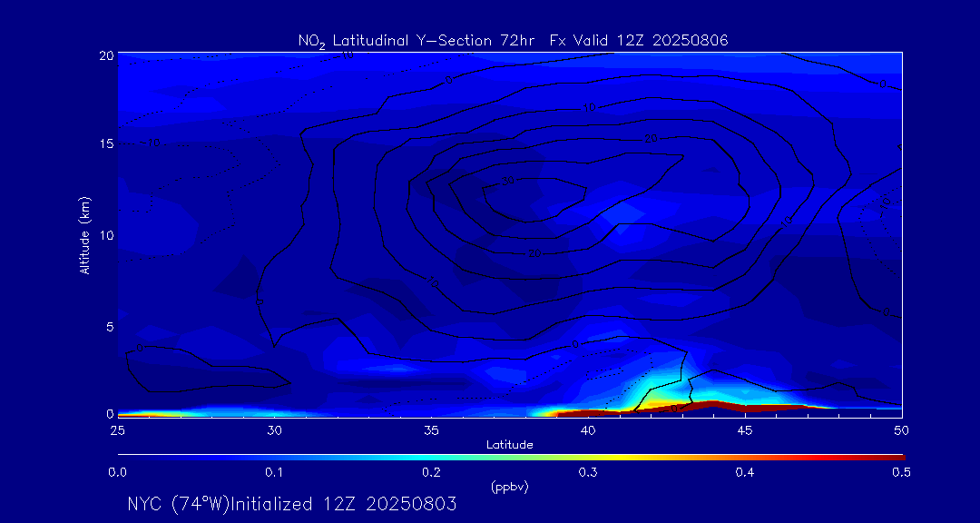Image resolution: width=980 pixels, height=523 pixels.
Task: Click the latitude tick label '30'
Action: [274, 430]
